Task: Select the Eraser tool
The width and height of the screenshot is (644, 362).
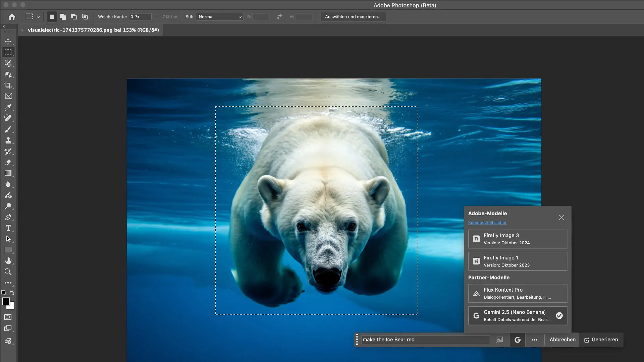Action: pyautogui.click(x=8, y=162)
